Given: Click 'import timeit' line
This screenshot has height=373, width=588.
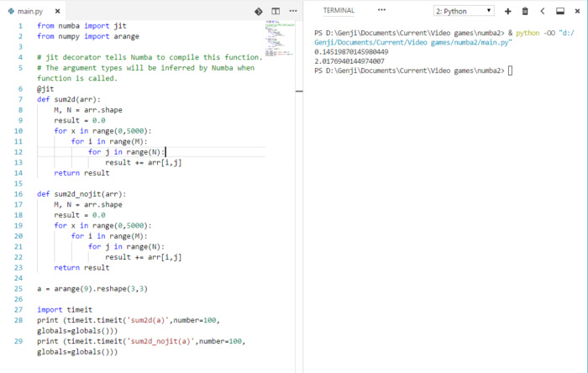Looking at the screenshot, I should (65, 310).
